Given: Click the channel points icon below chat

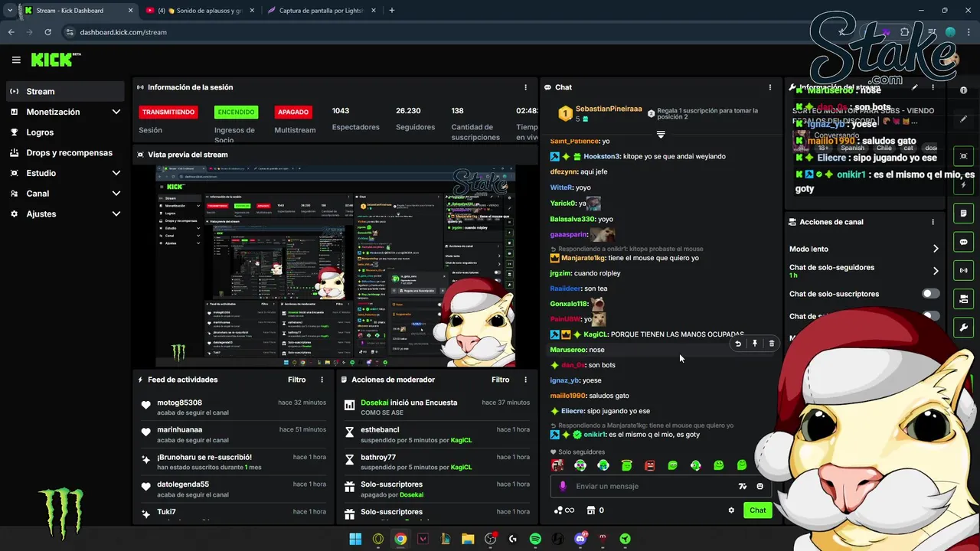Looking at the screenshot, I should point(563,510).
